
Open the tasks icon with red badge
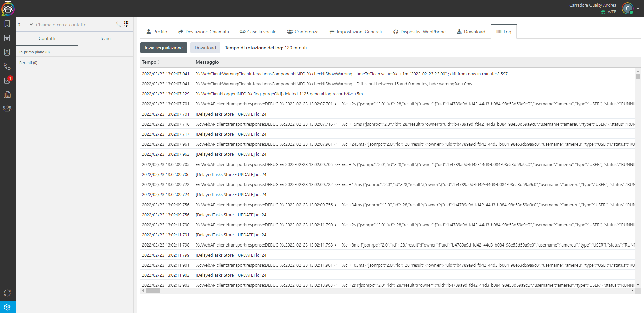pyautogui.click(x=8, y=80)
